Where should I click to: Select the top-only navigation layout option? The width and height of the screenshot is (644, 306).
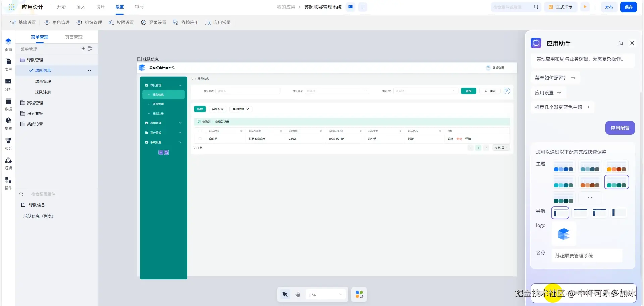[x=580, y=212]
